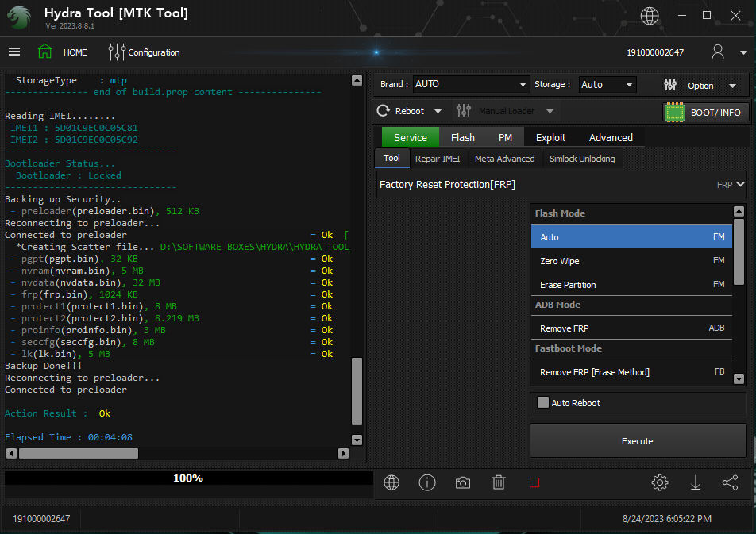756x534 pixels.
Task: Toggle the Auto Reboot checkbox
Action: [543, 402]
